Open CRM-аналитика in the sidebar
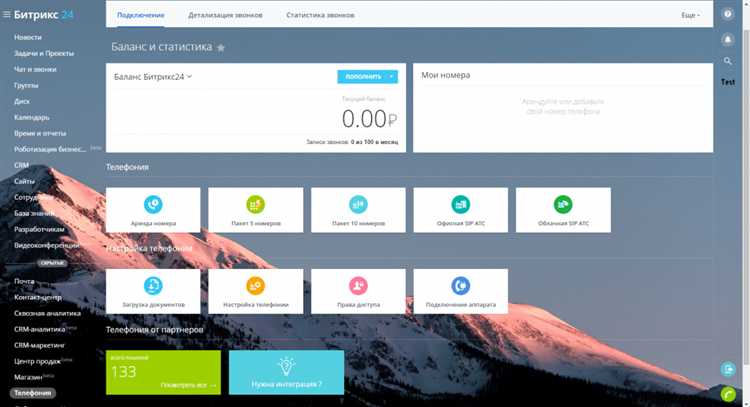The height and width of the screenshot is (407, 750). coord(40,330)
